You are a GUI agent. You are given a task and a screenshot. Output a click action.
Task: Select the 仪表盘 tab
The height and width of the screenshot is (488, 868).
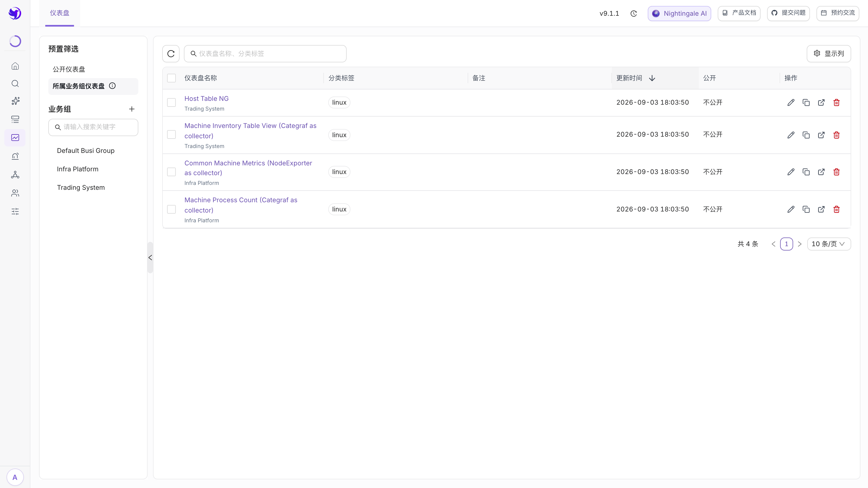coord(60,13)
